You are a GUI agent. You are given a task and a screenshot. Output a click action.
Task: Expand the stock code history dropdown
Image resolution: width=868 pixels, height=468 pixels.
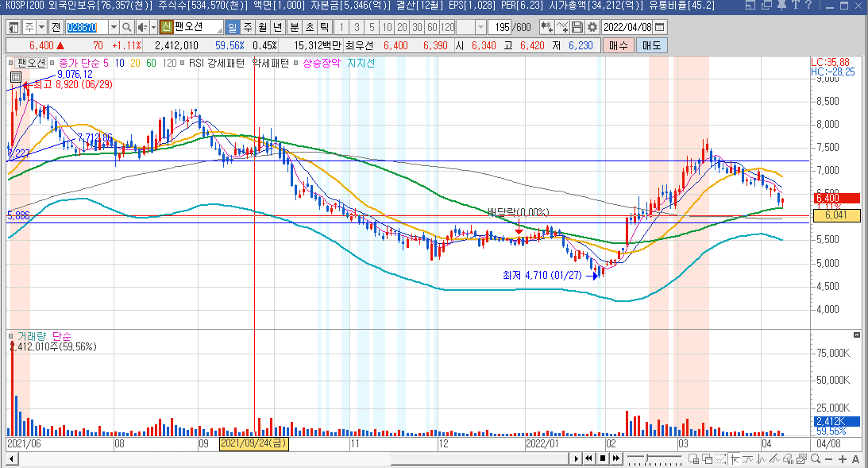[x=114, y=27]
